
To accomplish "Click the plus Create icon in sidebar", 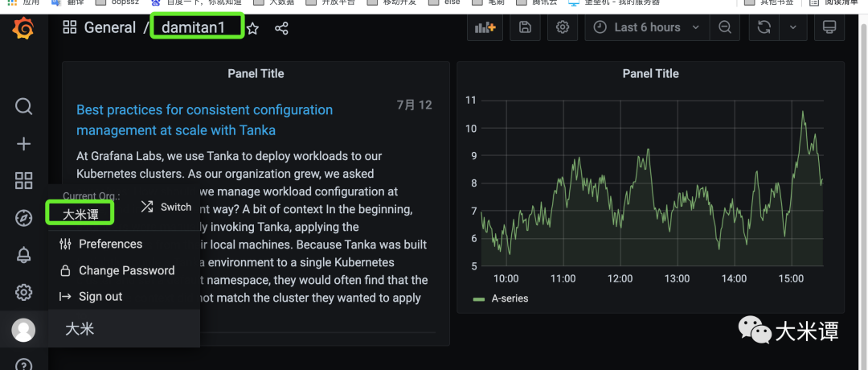I will pos(24,144).
